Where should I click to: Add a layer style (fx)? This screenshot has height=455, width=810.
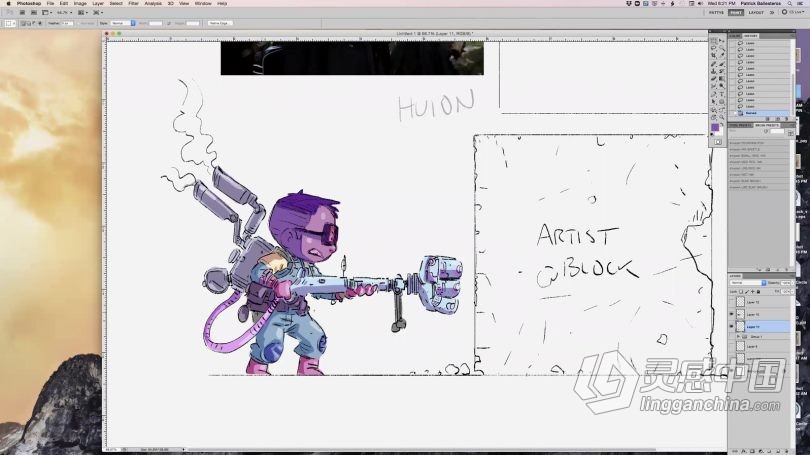[x=744, y=451]
